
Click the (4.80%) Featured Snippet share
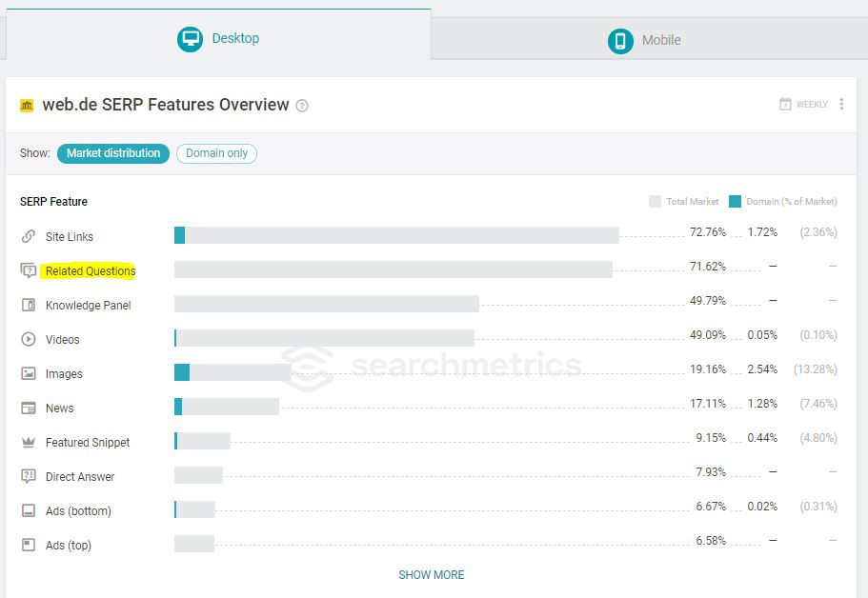[x=818, y=438]
